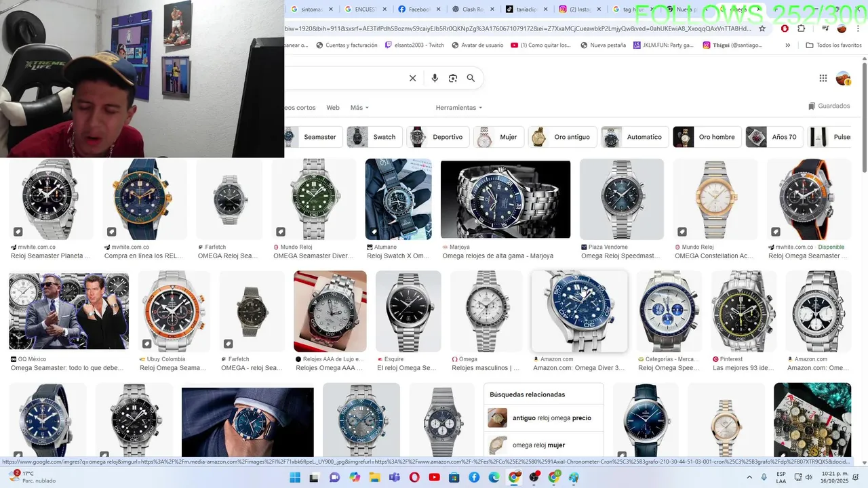Open the Guardados saved items link
Viewport: 868px width, 488px height.
coord(829,106)
